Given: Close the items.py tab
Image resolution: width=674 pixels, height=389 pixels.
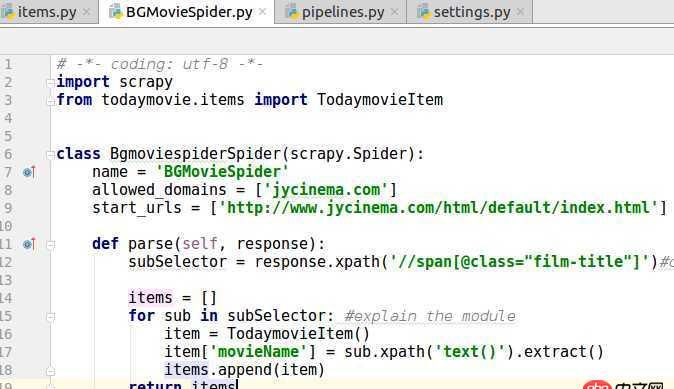Looking at the screenshot, I should [x=86, y=12].
